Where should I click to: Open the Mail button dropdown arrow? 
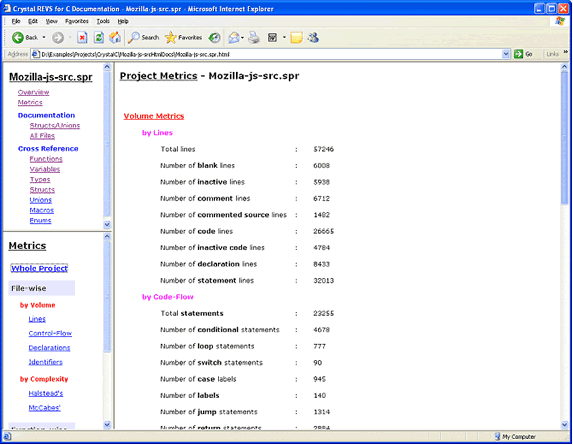point(242,37)
